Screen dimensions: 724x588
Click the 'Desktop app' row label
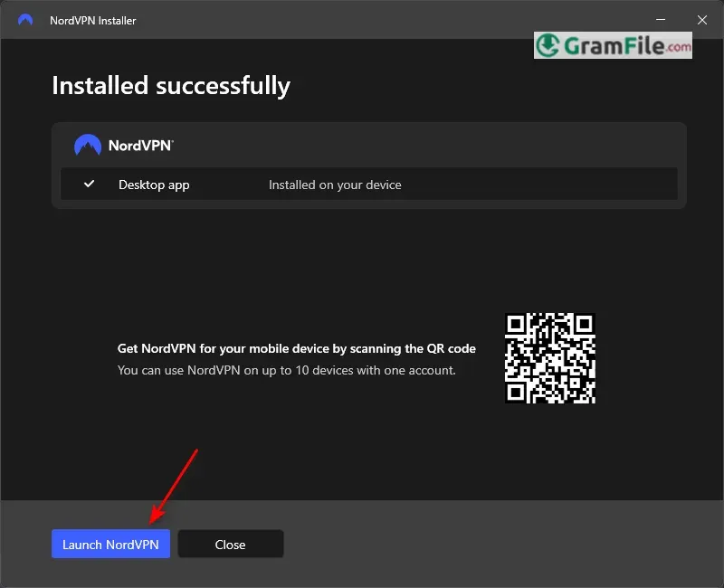click(x=154, y=185)
